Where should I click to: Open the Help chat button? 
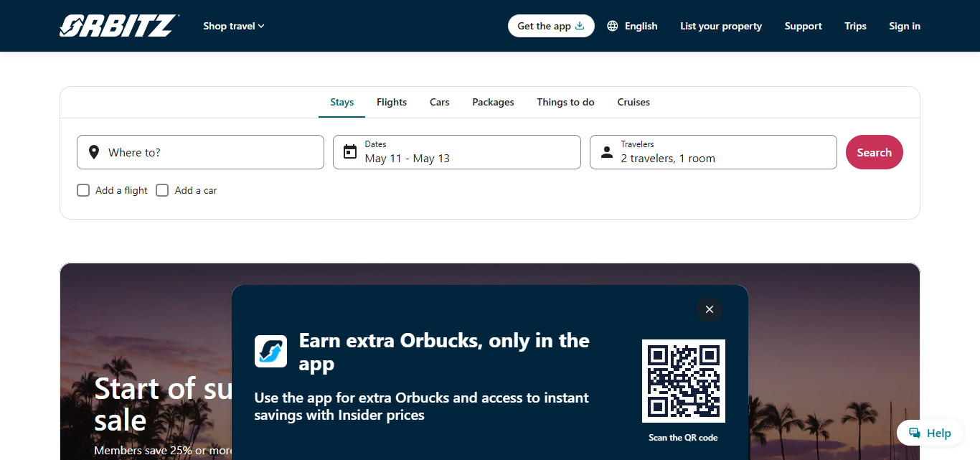click(x=930, y=433)
